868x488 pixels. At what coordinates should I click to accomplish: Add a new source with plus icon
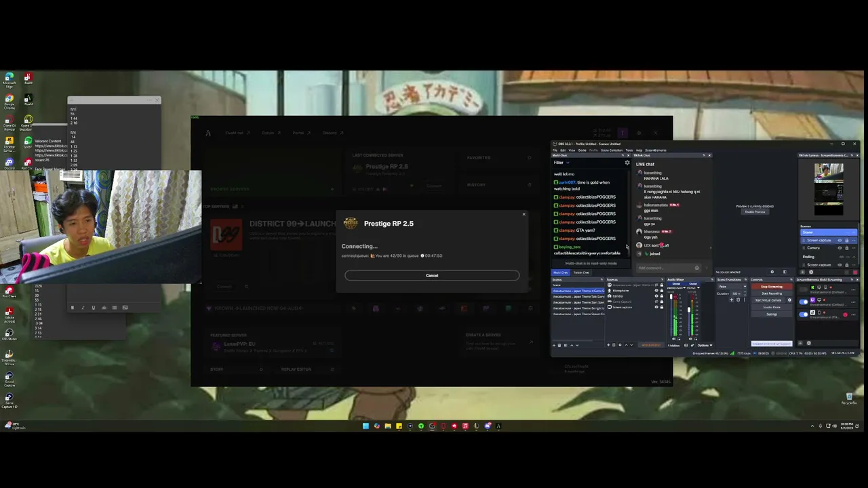coord(608,345)
